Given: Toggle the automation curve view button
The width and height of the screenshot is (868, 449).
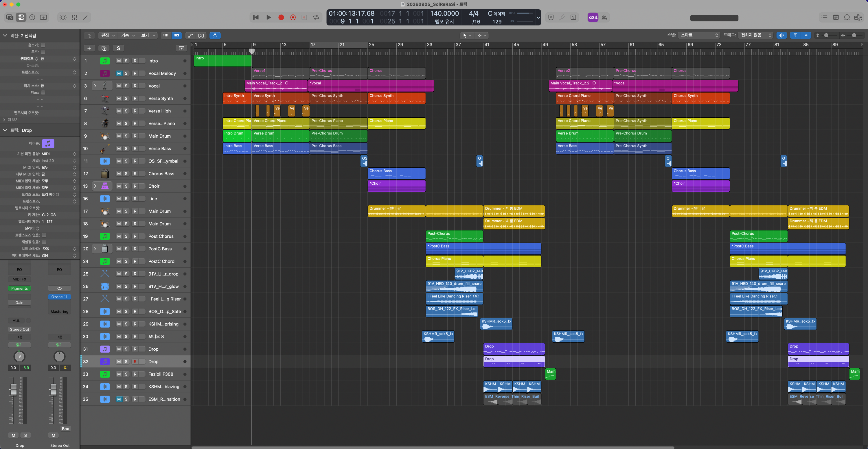Looking at the screenshot, I should (x=190, y=36).
